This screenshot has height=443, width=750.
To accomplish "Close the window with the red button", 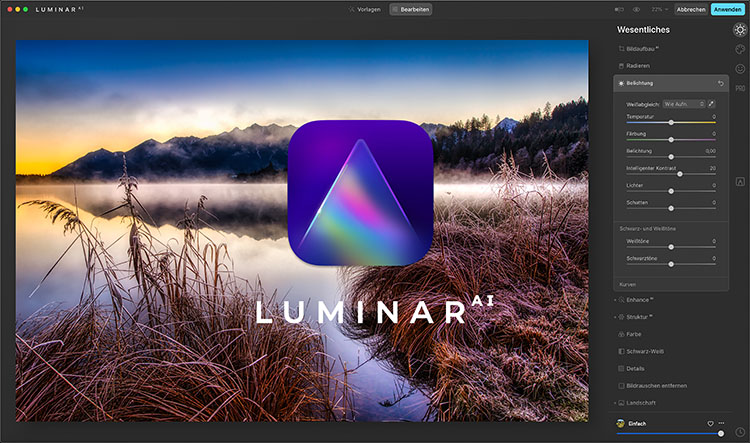I will click(x=10, y=9).
